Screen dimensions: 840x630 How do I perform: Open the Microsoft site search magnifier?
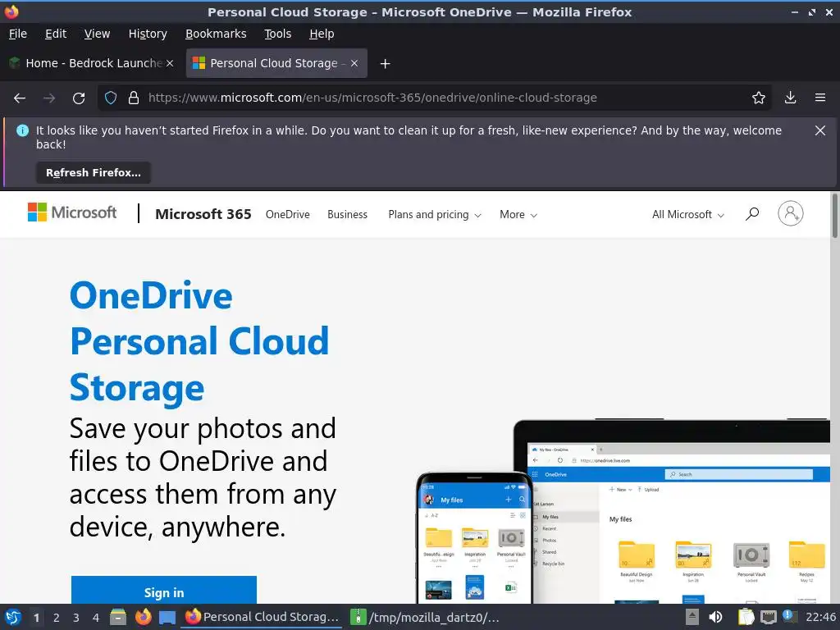[x=752, y=214]
